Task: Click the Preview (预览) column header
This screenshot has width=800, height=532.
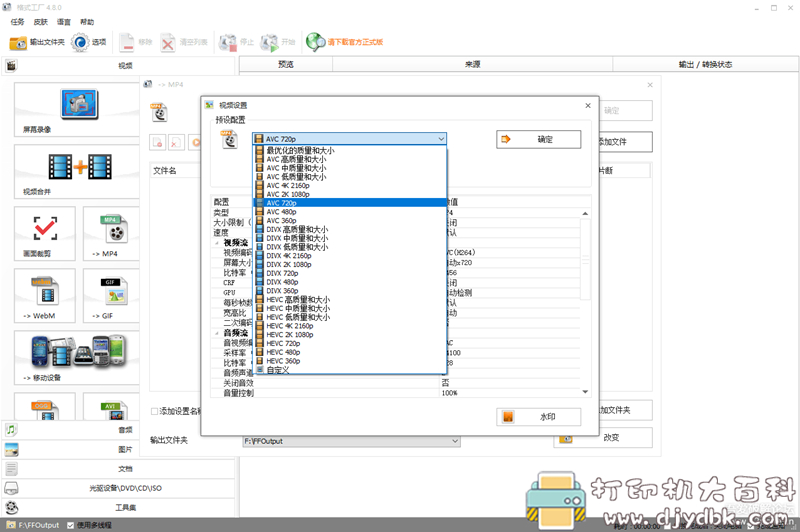Action: (286, 64)
